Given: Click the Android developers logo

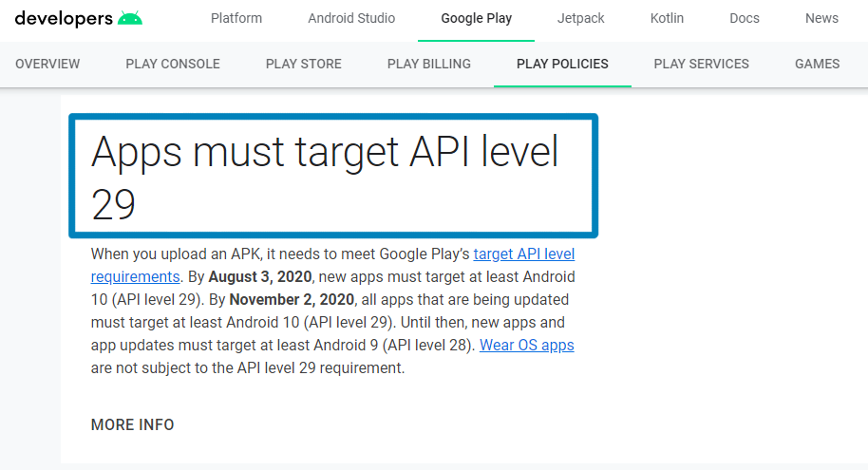Looking at the screenshot, I should click(78, 18).
